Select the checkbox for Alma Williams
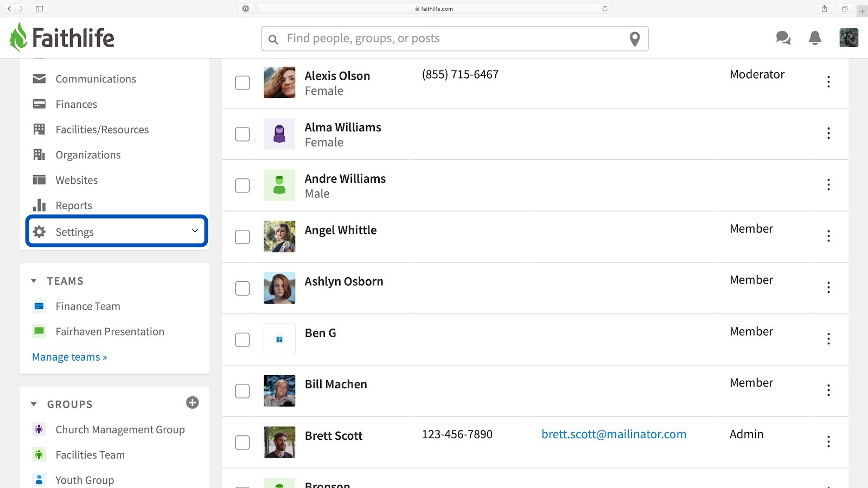The image size is (868, 488). pyautogui.click(x=242, y=134)
